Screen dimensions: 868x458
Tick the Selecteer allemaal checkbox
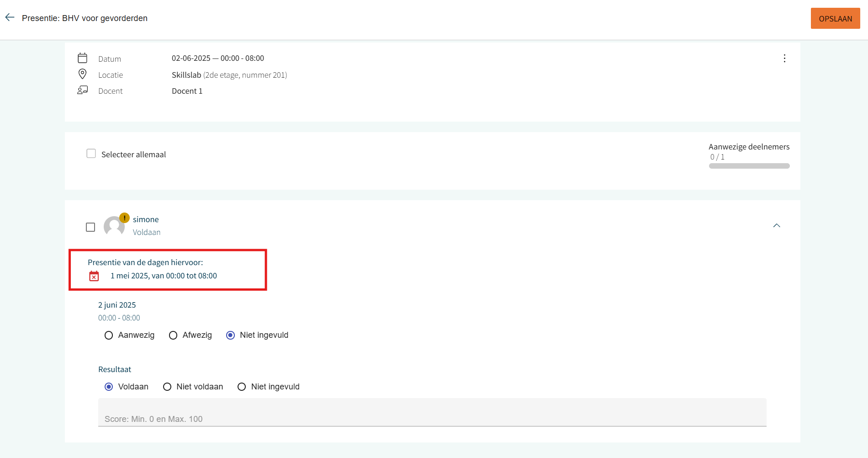[x=91, y=154]
